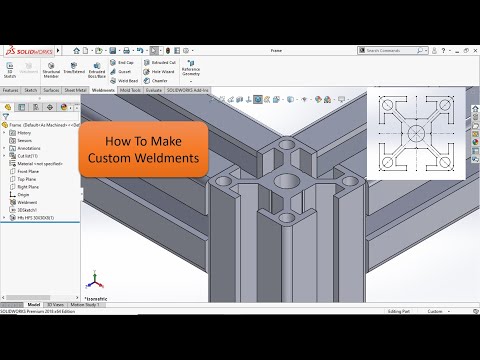Toggle Display Style icon in view toolbar
Image resolution: width=480 pixels, height=360 pixels.
pyautogui.click(x=291, y=99)
